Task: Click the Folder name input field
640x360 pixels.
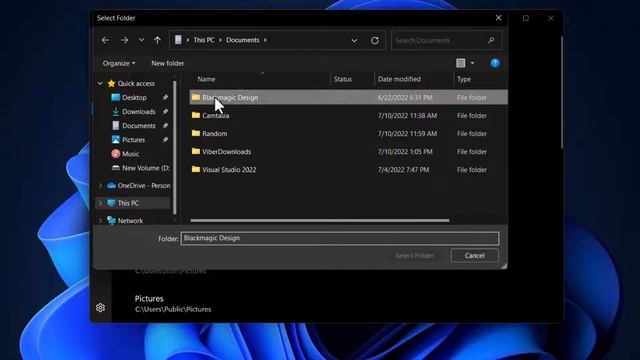Action: (340, 238)
